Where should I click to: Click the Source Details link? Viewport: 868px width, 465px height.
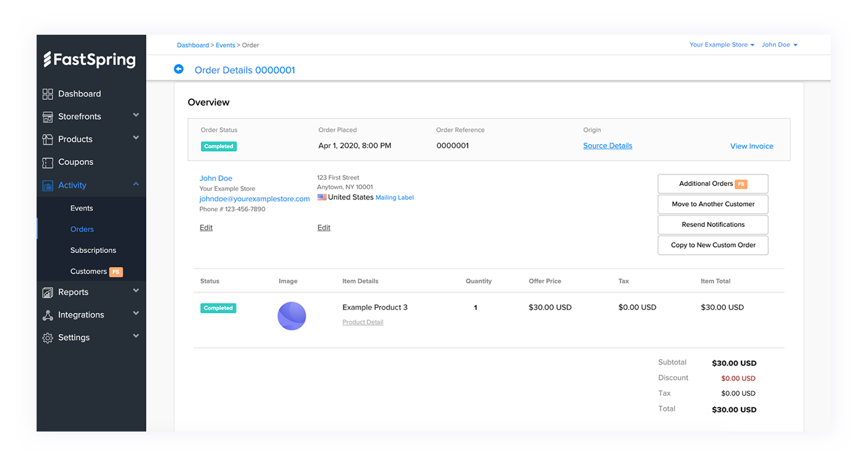[x=608, y=146]
